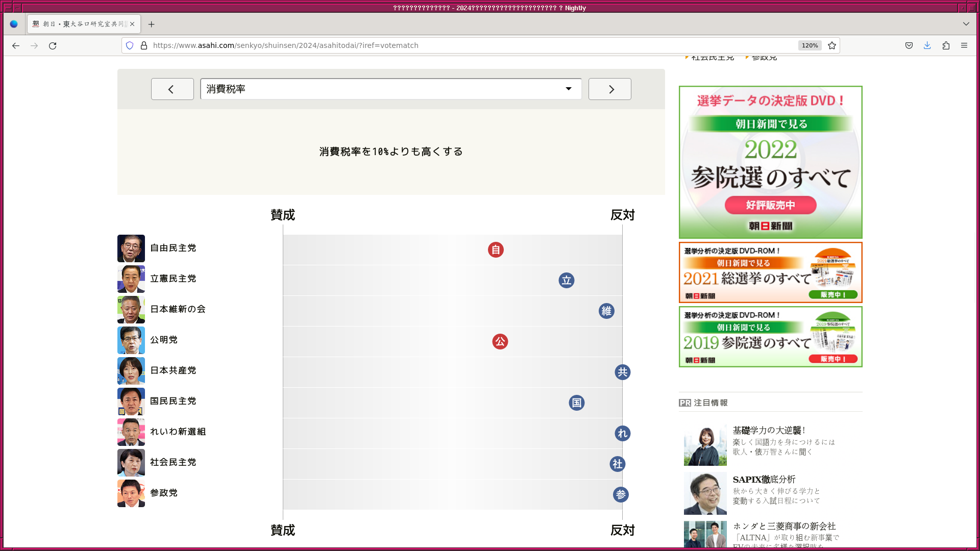Open the SAPIX徹底分析 PR link
980x551 pixels.
pyautogui.click(x=764, y=480)
